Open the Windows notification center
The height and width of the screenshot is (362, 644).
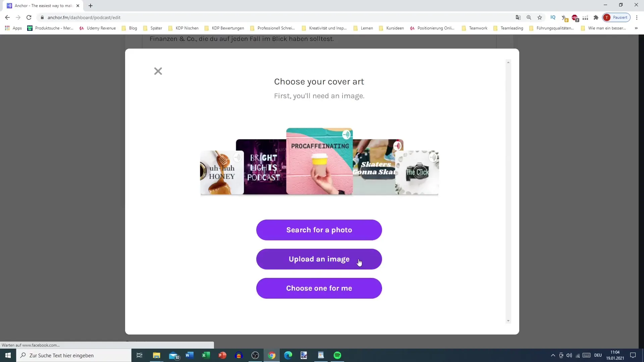point(633,355)
